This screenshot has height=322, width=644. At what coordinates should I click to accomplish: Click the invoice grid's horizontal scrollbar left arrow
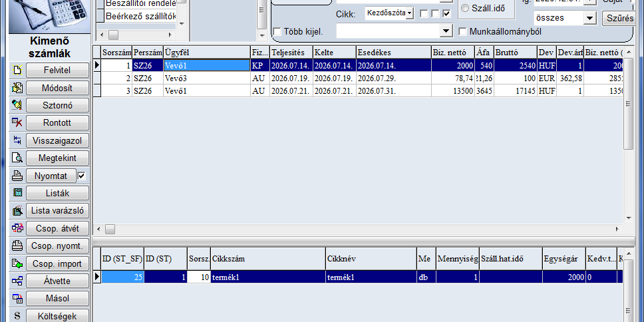tap(98, 229)
